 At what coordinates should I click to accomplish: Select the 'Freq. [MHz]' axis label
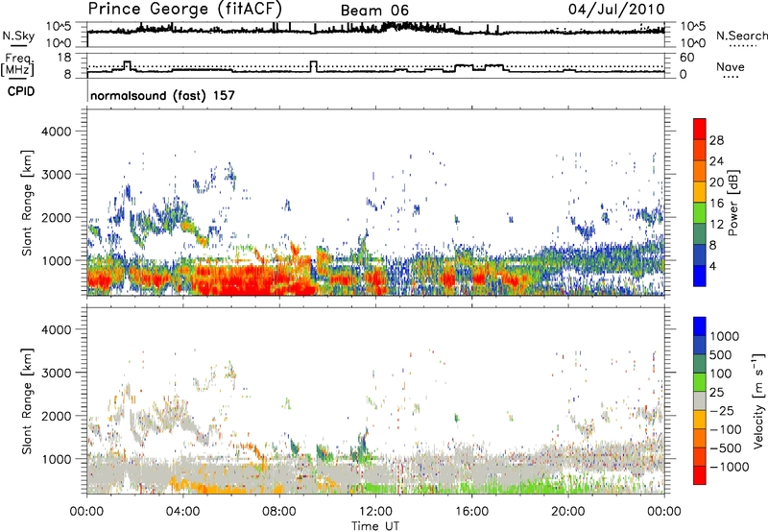18,65
